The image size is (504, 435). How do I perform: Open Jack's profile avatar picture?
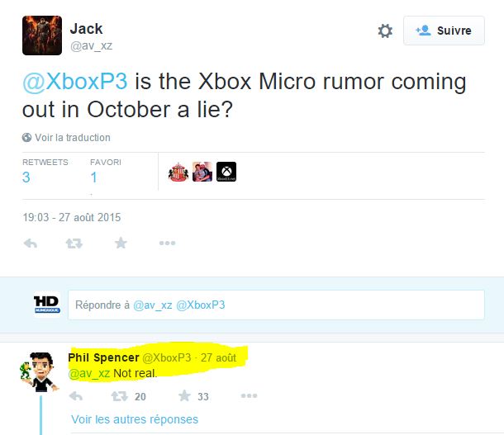pos(42,35)
